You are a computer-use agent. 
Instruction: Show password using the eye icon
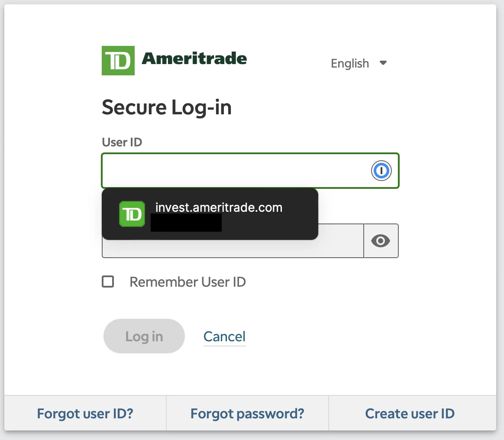pos(381,241)
